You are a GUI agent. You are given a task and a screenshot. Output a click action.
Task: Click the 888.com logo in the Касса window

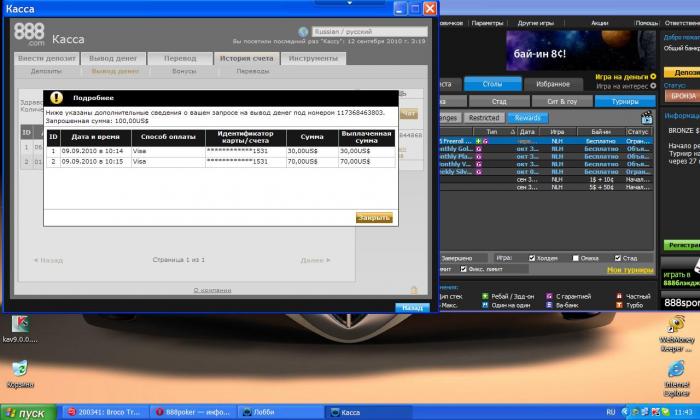[x=29, y=34]
